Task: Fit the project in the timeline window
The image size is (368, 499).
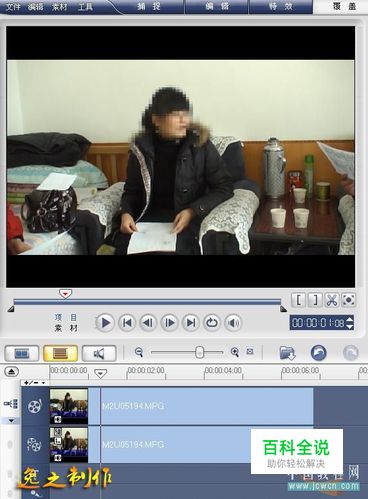Action: [250, 351]
